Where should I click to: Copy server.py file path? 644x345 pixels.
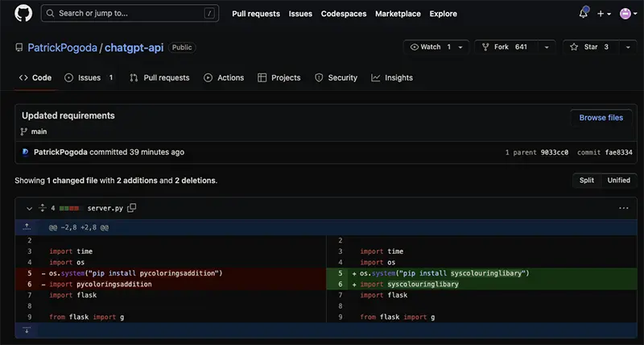pos(131,208)
